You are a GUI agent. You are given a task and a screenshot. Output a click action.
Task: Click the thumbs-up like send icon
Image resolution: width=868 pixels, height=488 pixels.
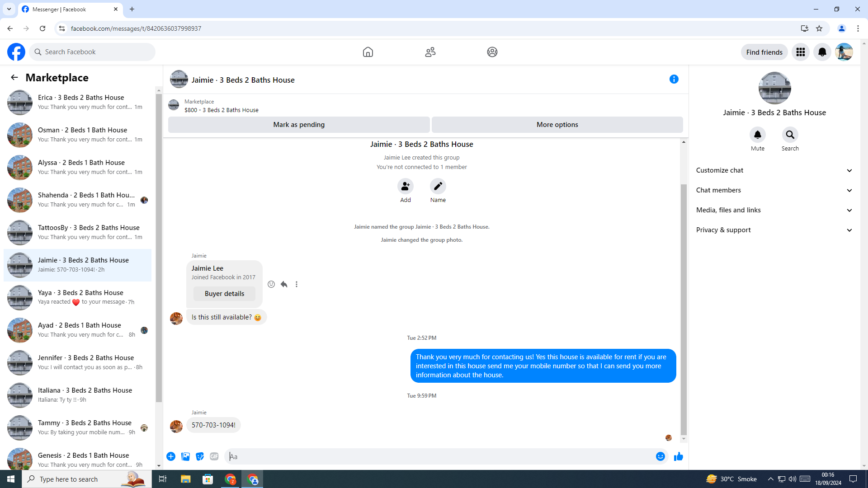tap(678, 457)
